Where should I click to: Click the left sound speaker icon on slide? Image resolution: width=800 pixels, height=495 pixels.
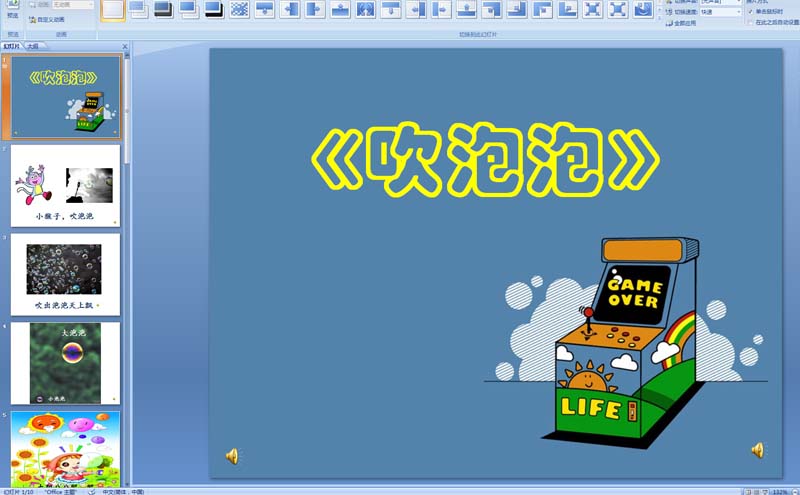coord(232,456)
